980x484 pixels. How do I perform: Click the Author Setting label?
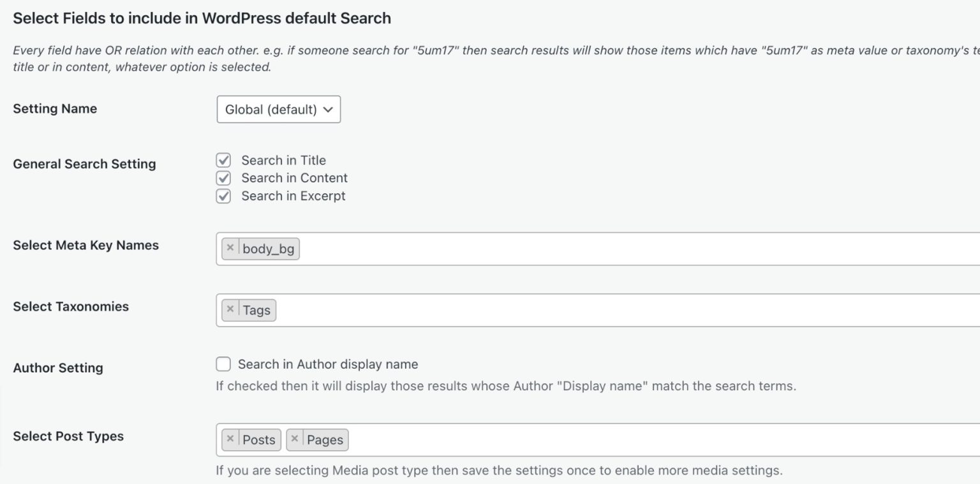point(58,367)
